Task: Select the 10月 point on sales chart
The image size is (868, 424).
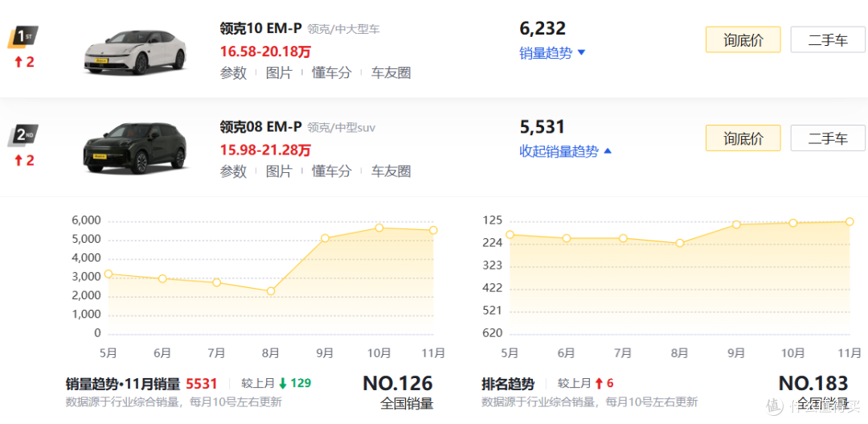Action: (x=379, y=228)
